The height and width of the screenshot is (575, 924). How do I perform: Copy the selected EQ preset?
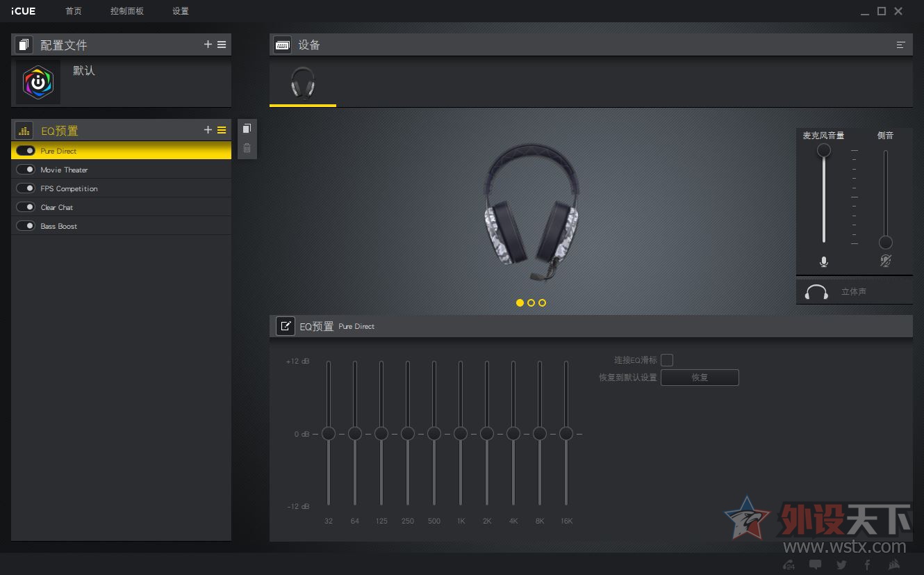click(x=247, y=129)
